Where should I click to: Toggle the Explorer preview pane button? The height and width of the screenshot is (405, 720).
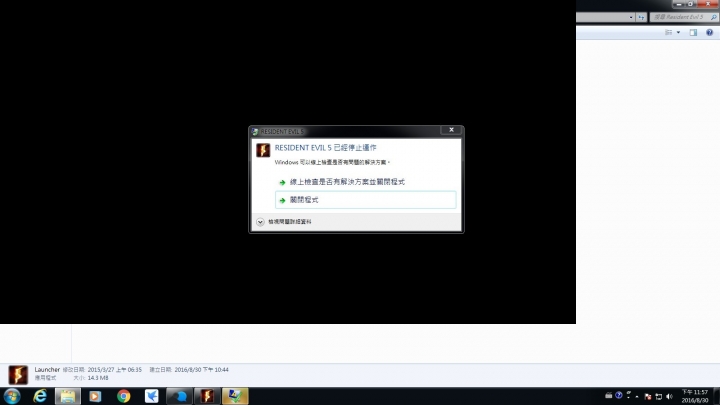pyautogui.click(x=693, y=32)
